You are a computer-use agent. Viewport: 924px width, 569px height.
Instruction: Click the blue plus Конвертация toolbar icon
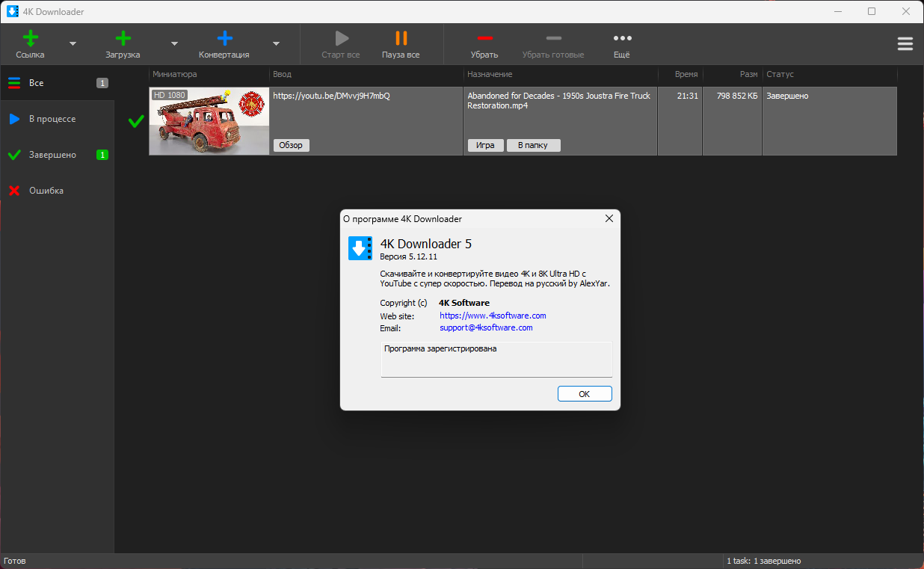(224, 38)
